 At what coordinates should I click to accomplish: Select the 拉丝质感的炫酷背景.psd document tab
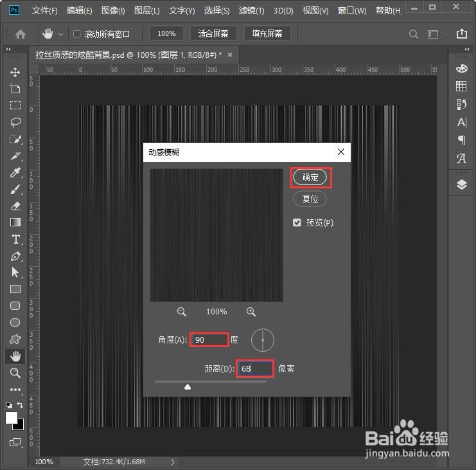click(134, 55)
